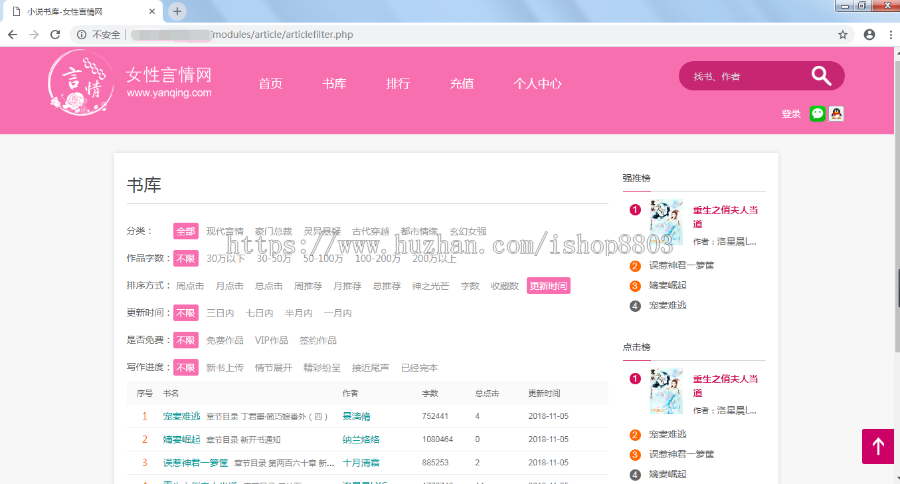Open a new browser tab with the plus button
Image resolution: width=900 pixels, height=484 pixels.
(x=177, y=11)
